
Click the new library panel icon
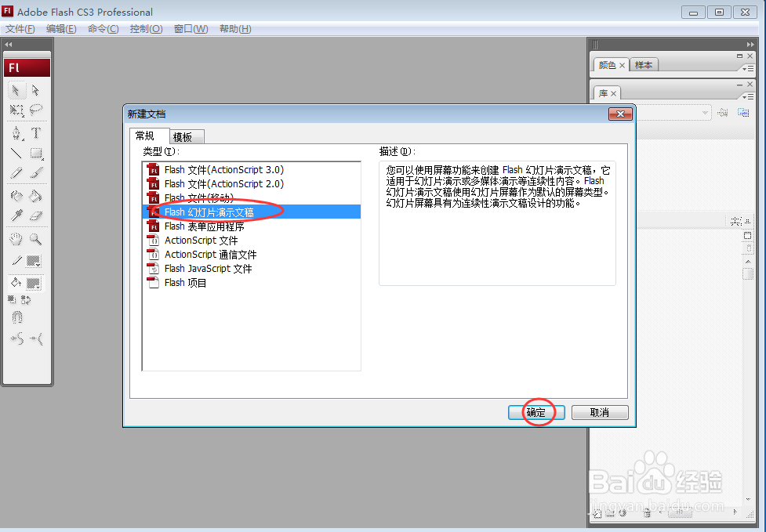(743, 113)
